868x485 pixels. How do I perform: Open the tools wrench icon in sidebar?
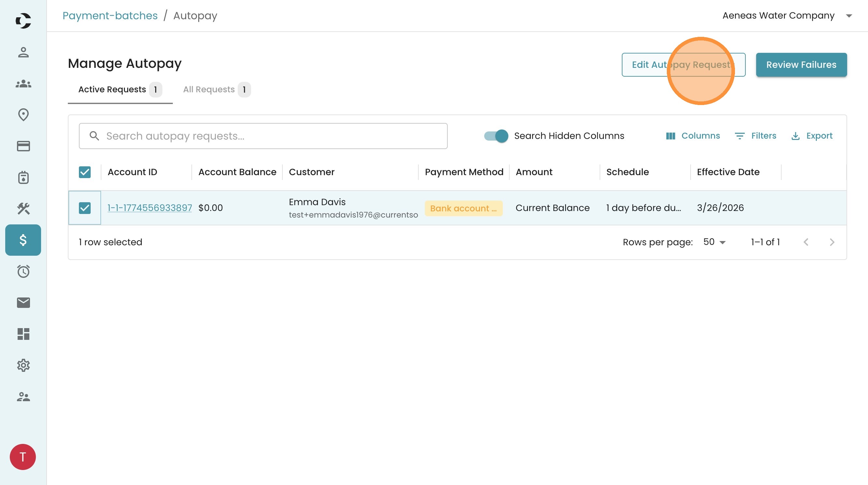(23, 209)
